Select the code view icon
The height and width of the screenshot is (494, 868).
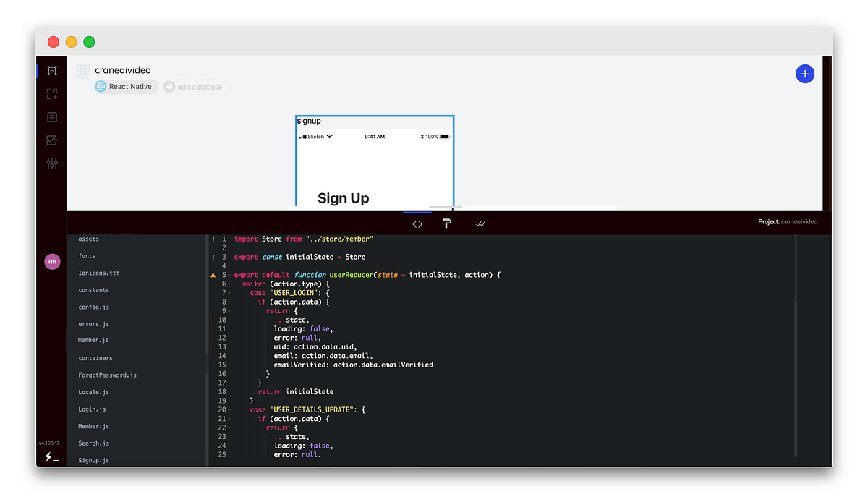tap(417, 223)
